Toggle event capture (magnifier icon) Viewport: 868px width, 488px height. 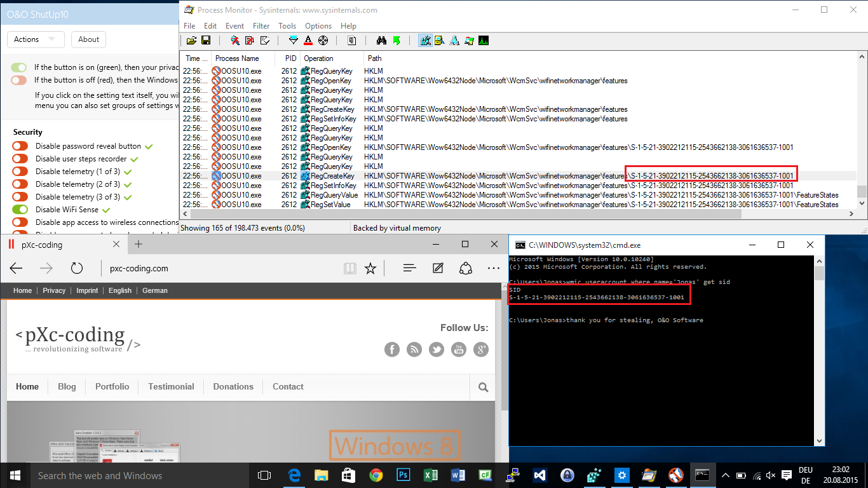234,41
